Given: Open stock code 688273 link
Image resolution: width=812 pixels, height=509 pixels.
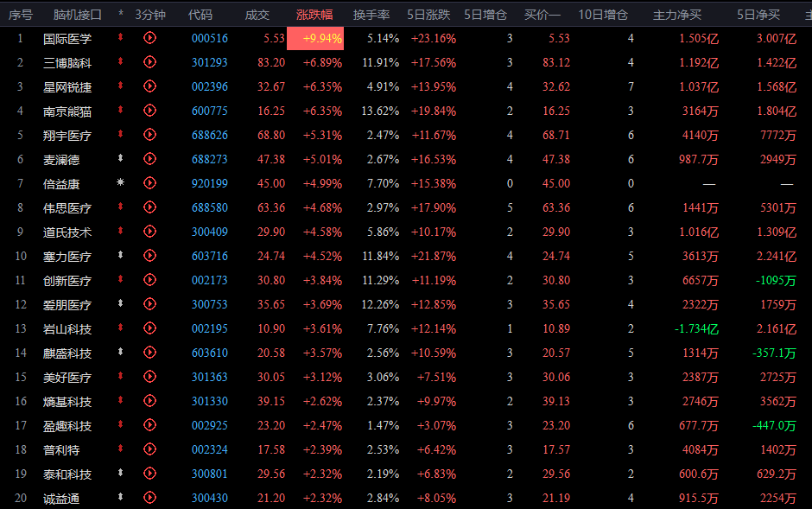Looking at the screenshot, I should pos(209,159).
